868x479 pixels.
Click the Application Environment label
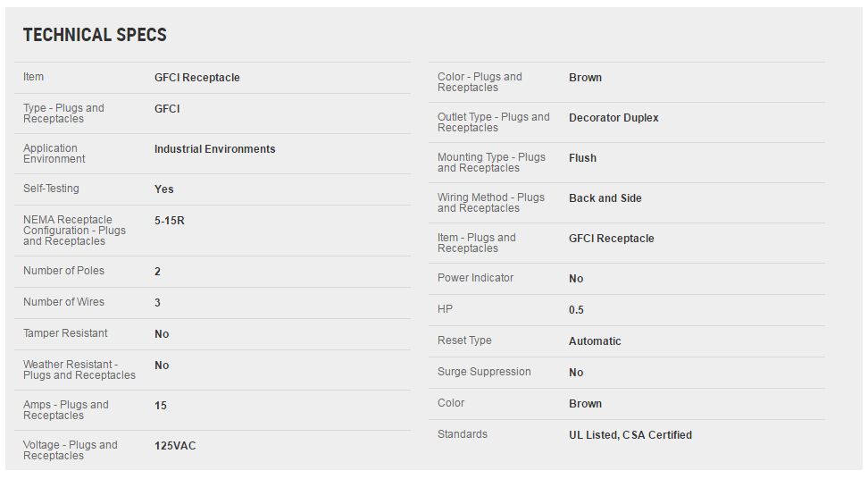point(54,154)
